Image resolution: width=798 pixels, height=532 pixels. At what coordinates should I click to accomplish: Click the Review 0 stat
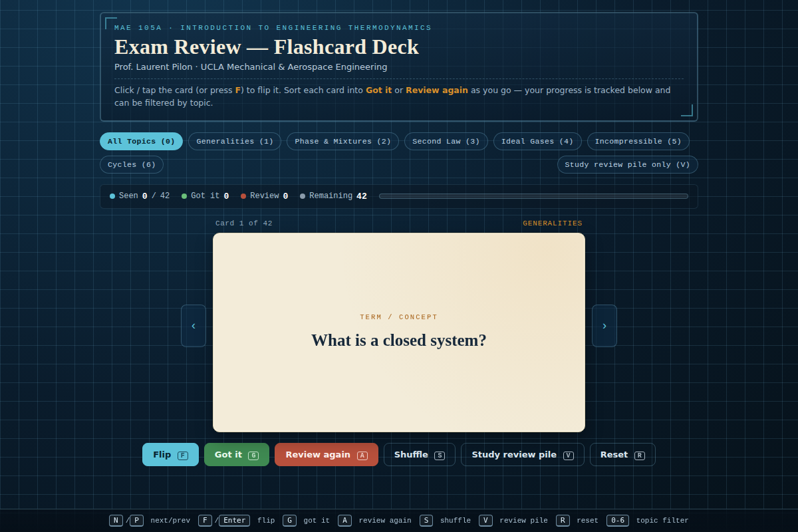click(265, 196)
